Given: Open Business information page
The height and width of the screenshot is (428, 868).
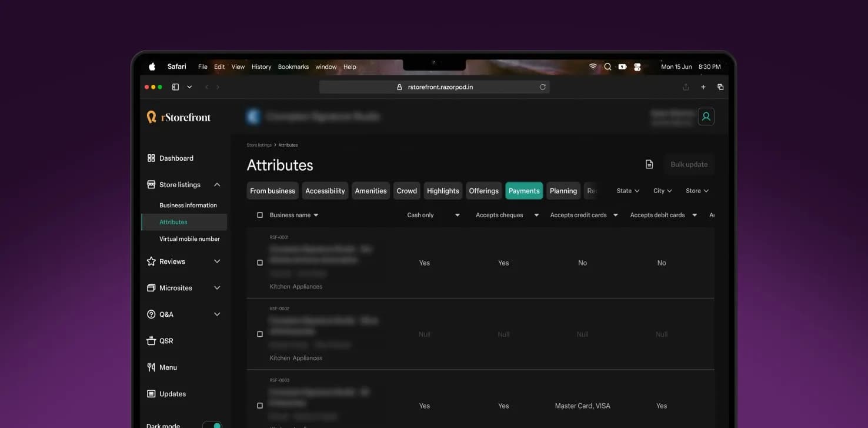Looking at the screenshot, I should tap(188, 205).
